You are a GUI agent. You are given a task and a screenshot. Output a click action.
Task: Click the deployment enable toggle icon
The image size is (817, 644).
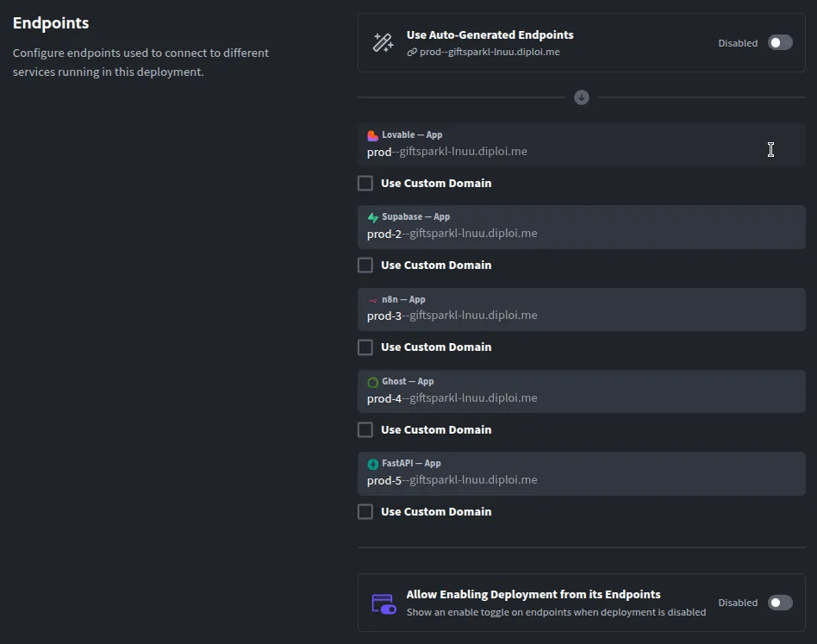pos(383,602)
